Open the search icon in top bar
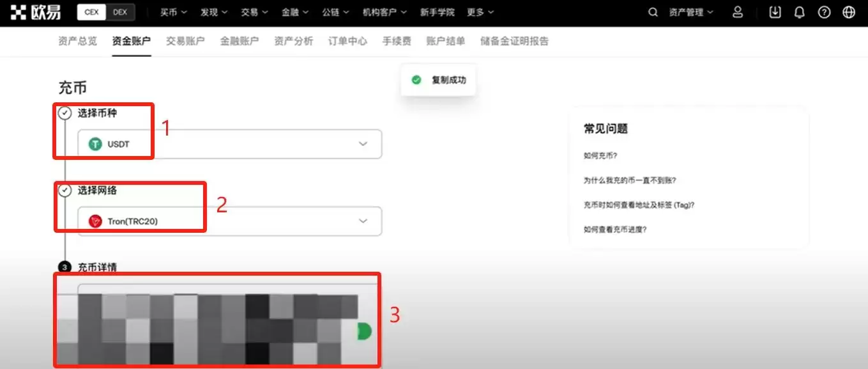The image size is (868, 369). tap(652, 12)
